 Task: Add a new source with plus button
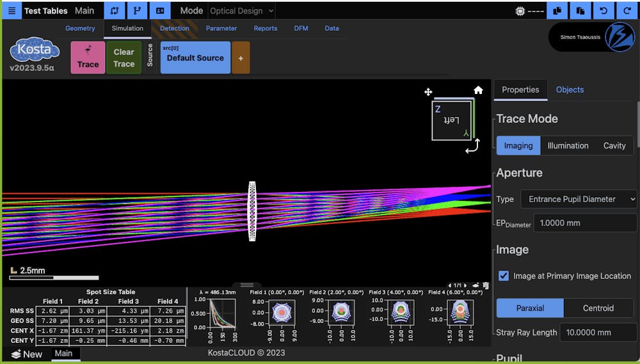tap(241, 58)
